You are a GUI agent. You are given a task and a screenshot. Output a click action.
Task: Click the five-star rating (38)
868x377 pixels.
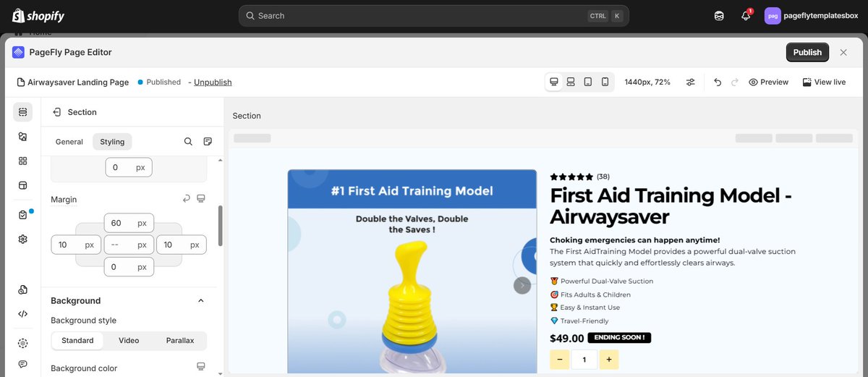tap(579, 177)
